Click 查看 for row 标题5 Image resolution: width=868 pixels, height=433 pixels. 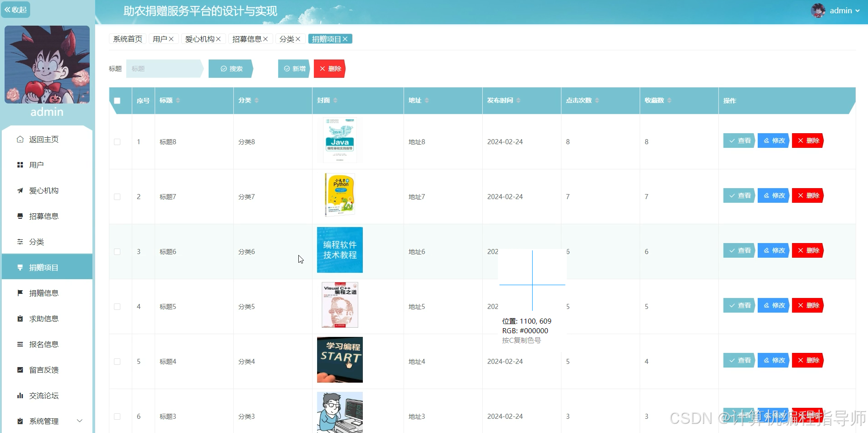tap(739, 305)
